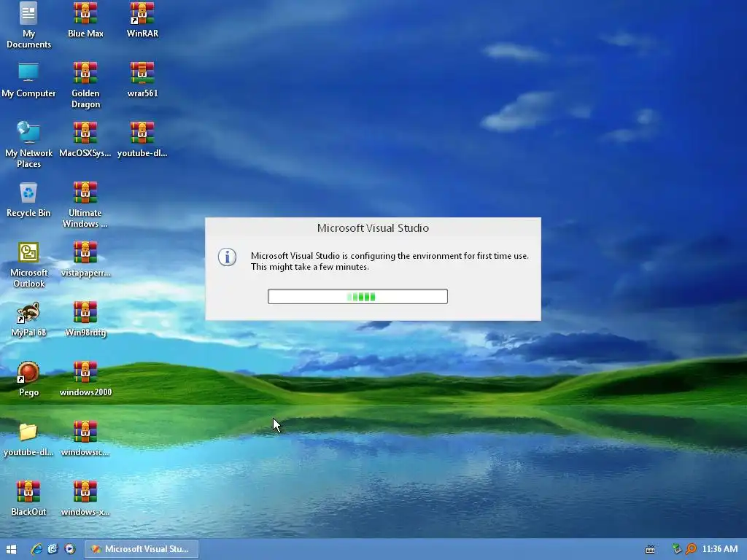The image size is (747, 560).
Task: Click the orange magnifier tray icon
Action: [691, 549]
